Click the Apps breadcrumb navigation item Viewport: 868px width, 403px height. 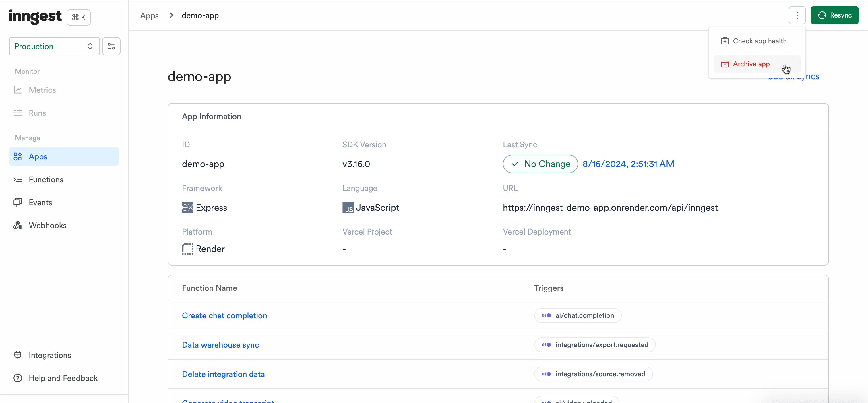(150, 15)
